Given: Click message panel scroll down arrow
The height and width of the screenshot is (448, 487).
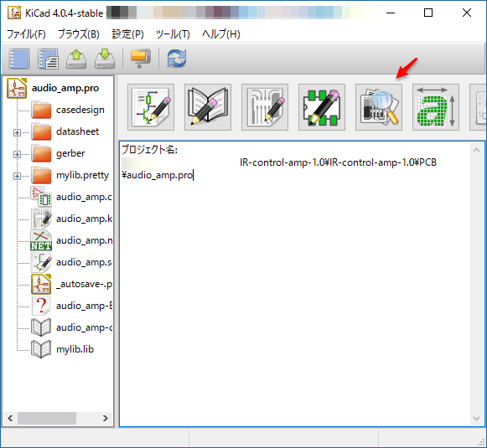Looking at the screenshot, I should [x=476, y=419].
